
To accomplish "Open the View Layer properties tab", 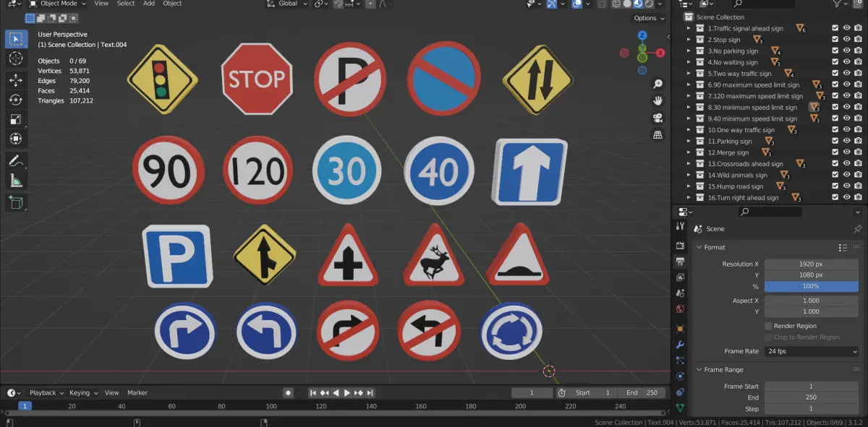I will [x=680, y=277].
